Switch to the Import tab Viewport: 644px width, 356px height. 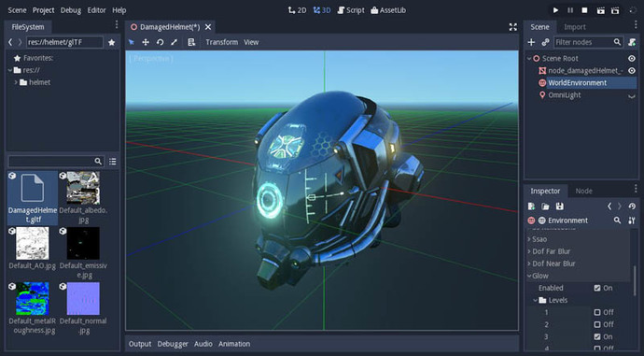click(575, 27)
